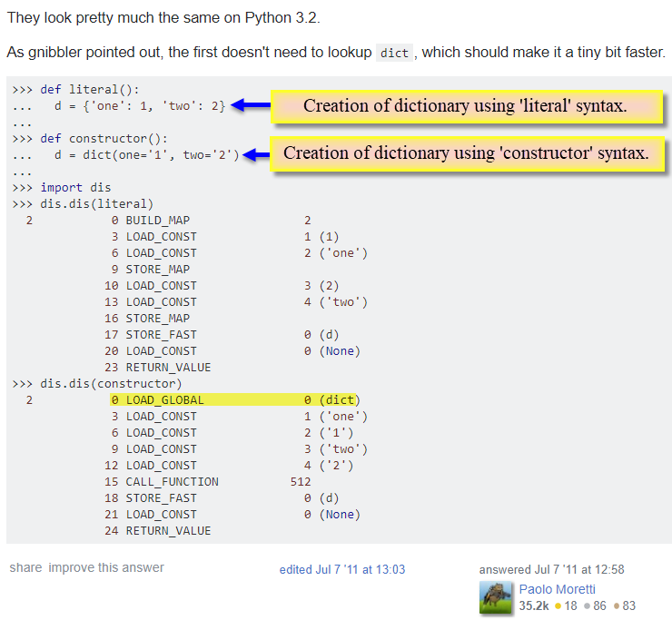Click the CALL_FUNCTION 512 bytecode line
This screenshot has height=620, width=672.
tap(207, 482)
